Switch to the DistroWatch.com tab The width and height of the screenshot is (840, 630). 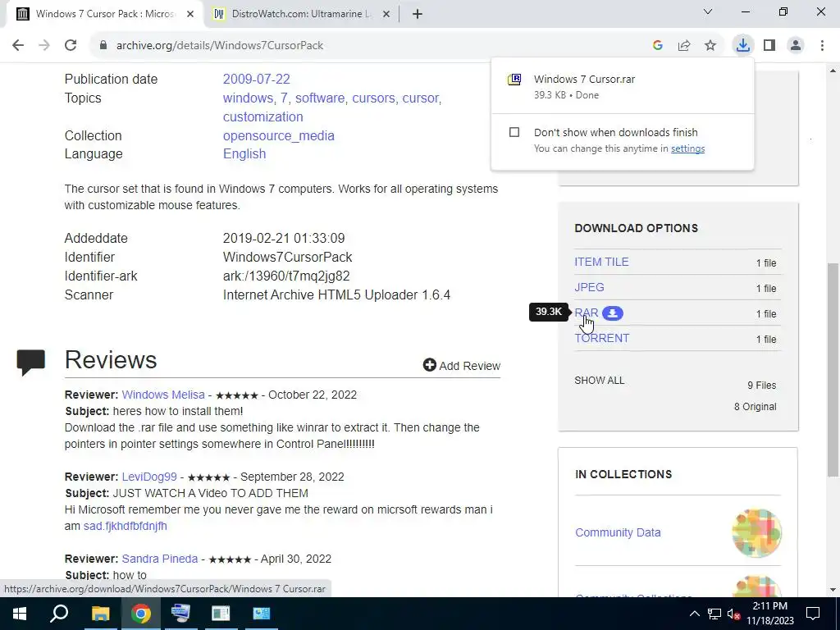pos(301,14)
